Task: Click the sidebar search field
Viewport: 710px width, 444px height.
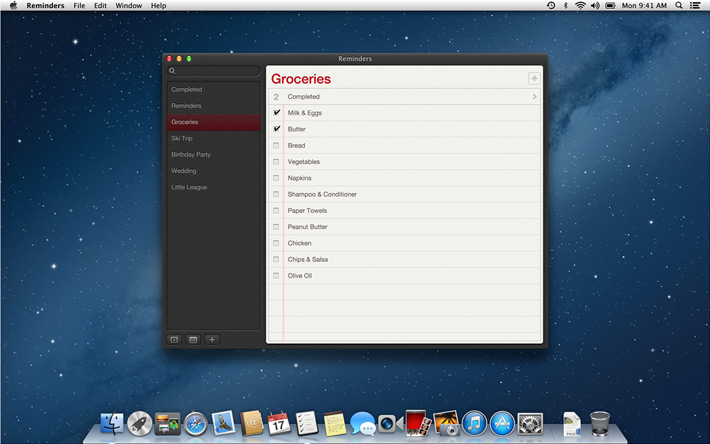Action: pos(213,71)
